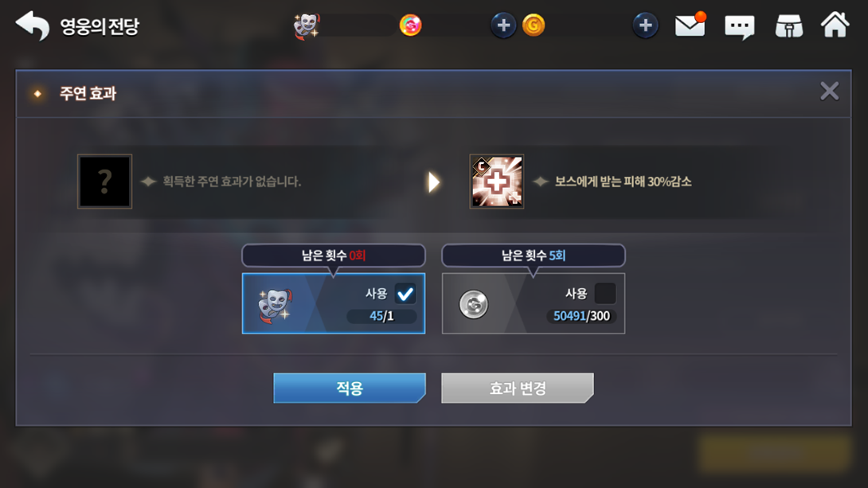Viewport: 868px width, 488px height.
Task: Tap the unknown question mark effect slot
Action: click(x=104, y=182)
